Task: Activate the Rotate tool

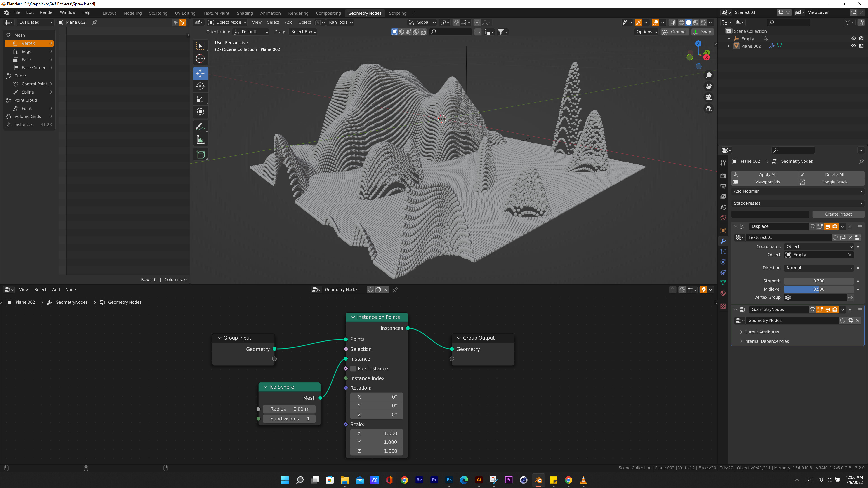Action: (x=200, y=86)
